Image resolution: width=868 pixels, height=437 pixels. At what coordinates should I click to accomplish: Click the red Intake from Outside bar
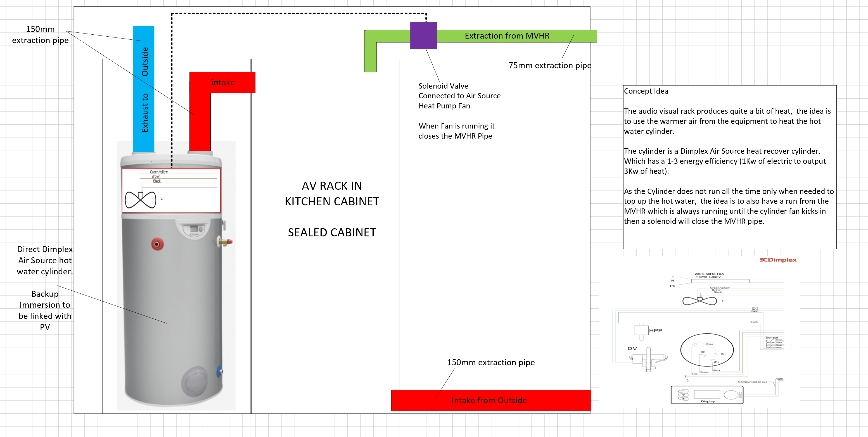(x=491, y=400)
